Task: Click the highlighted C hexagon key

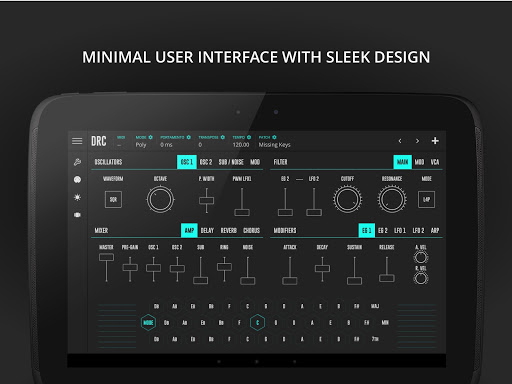Action: tap(257, 322)
